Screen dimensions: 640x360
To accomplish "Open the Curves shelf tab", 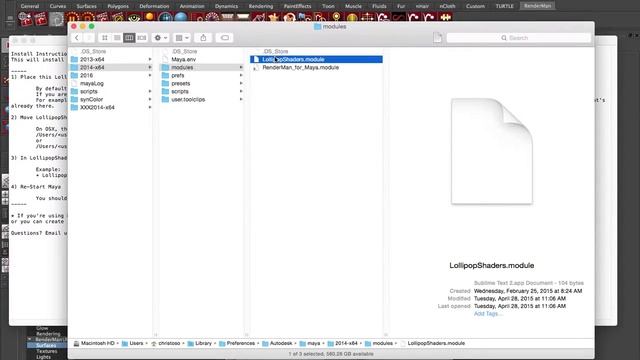I will [58, 6].
